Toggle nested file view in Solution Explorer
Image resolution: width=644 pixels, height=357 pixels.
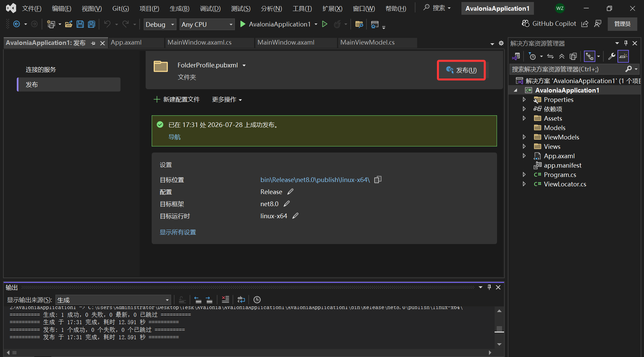(x=590, y=56)
